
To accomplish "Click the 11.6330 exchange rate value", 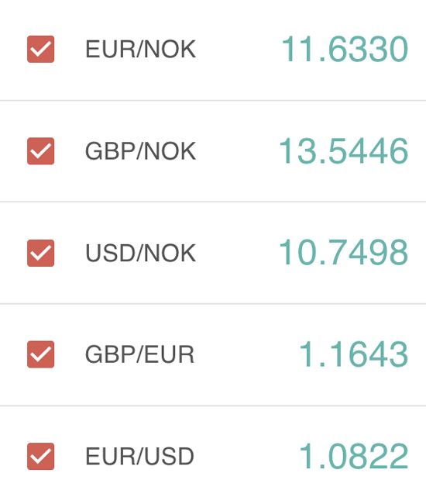I will click(345, 49).
